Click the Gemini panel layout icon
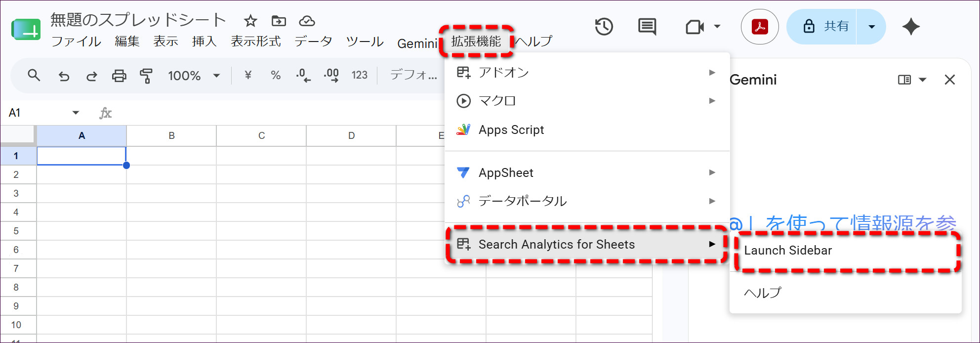Viewport: 980px width, 343px height. (x=904, y=80)
